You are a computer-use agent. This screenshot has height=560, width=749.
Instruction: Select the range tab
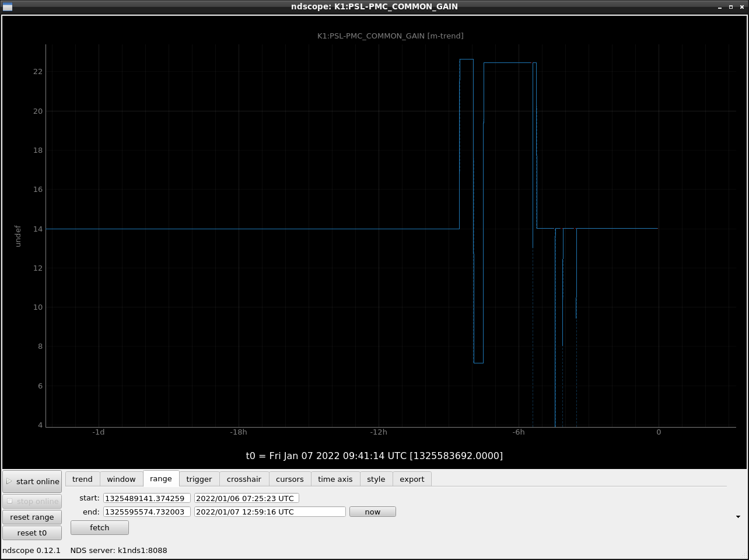(x=161, y=478)
